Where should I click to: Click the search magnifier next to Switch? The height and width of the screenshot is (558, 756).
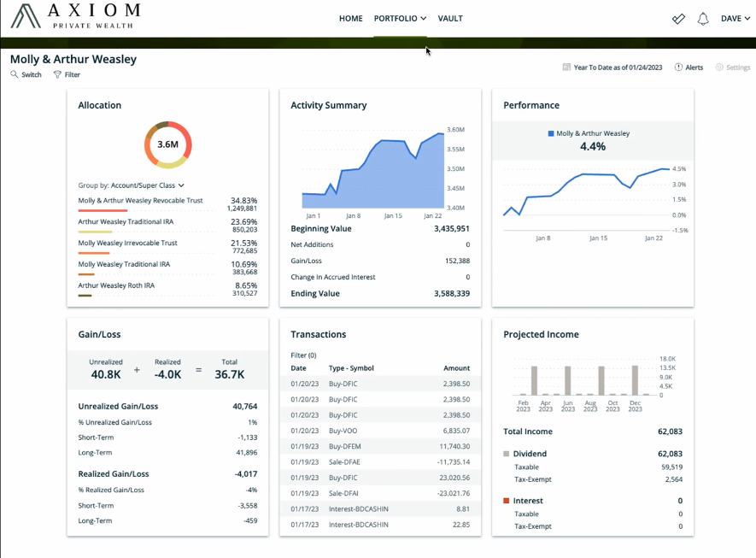pyautogui.click(x=15, y=74)
